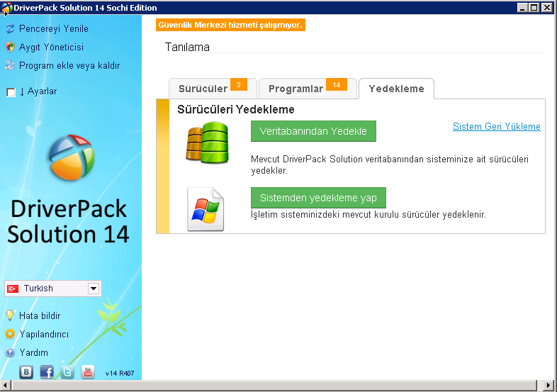Click the refresh icon beside Pencereyi Yenile
Viewport: 557px width, 392px height.
coord(10,28)
